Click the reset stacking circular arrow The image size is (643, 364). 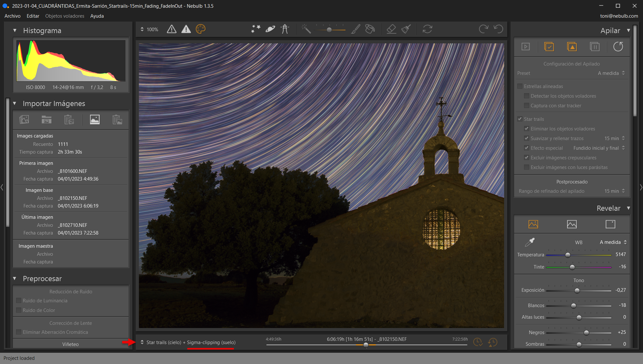(618, 47)
